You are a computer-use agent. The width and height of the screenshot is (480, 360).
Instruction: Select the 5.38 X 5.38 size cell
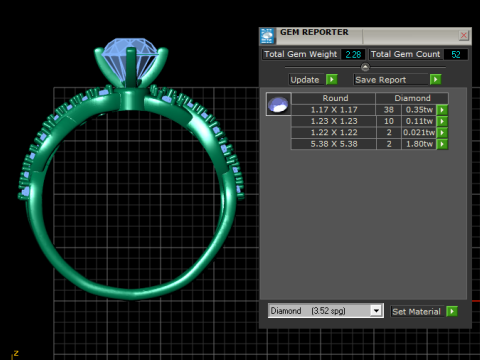tap(334, 144)
